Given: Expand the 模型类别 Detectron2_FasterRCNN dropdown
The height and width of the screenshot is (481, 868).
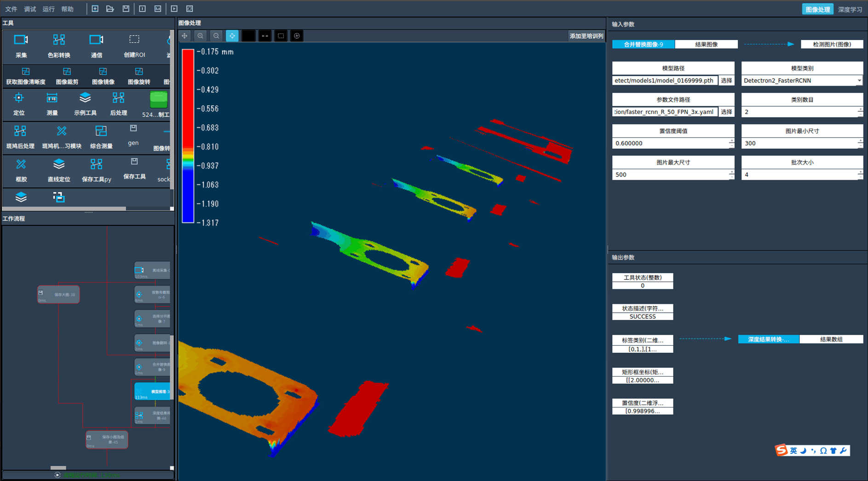Looking at the screenshot, I should pyautogui.click(x=859, y=80).
